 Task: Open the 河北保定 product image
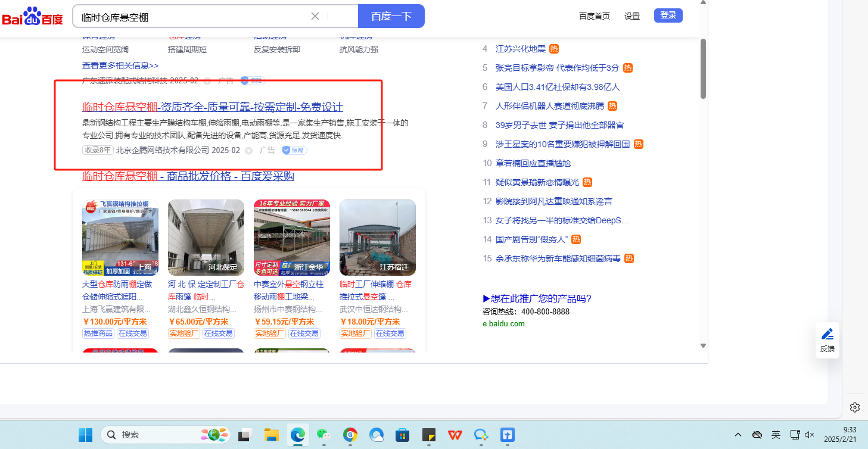tap(206, 238)
